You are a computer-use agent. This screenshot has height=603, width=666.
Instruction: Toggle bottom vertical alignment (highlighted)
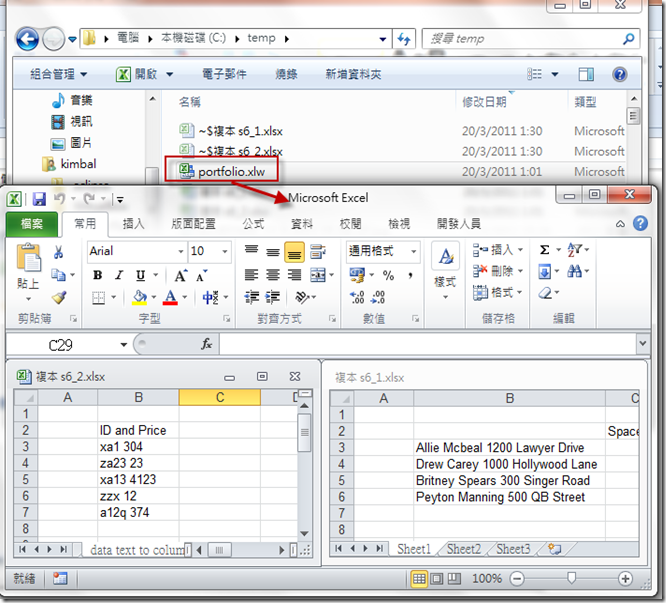294,251
